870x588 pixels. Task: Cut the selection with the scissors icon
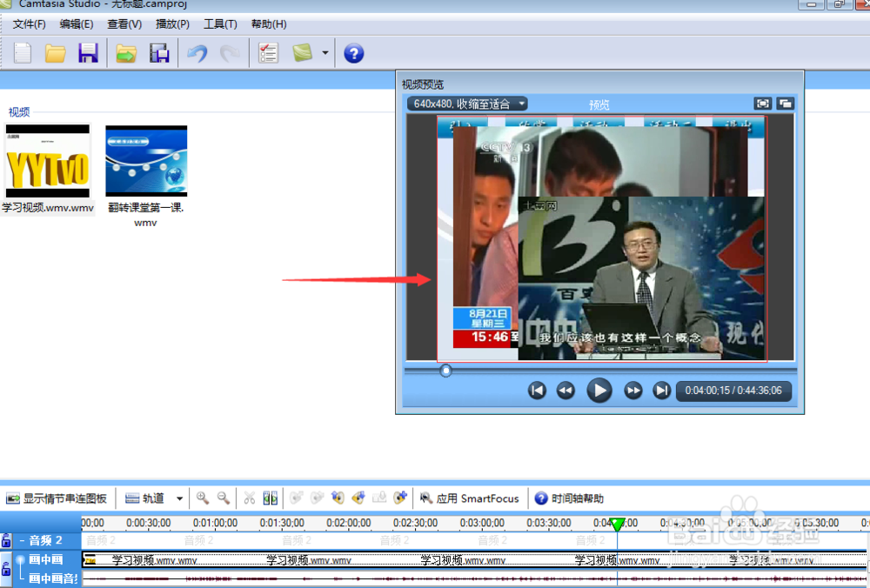pyautogui.click(x=250, y=498)
